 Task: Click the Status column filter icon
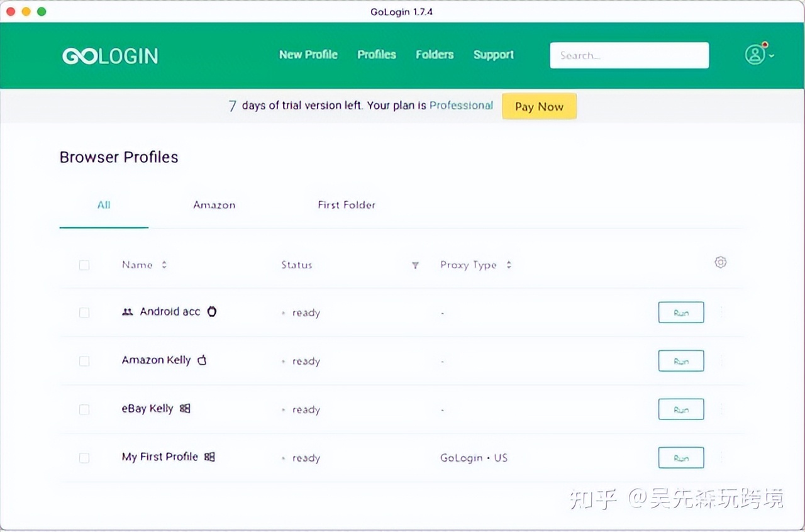click(x=415, y=265)
